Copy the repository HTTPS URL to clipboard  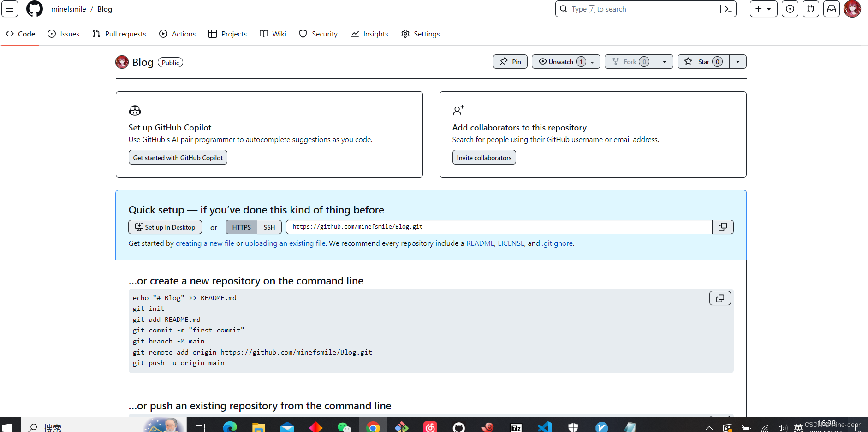(x=723, y=227)
